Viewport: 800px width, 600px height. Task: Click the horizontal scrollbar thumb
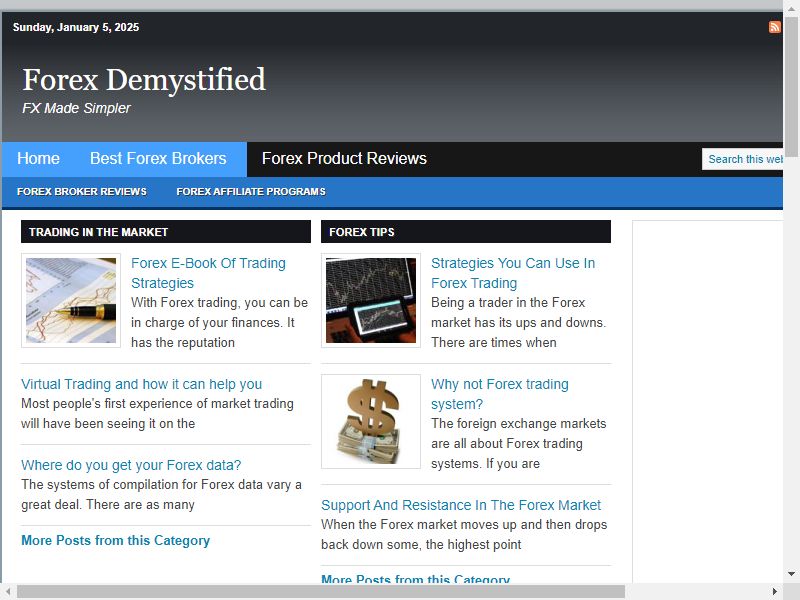(321, 592)
